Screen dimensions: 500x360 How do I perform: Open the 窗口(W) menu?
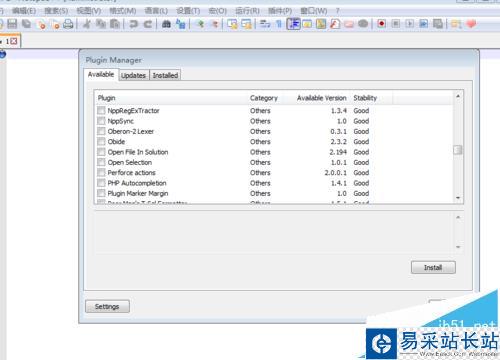click(x=314, y=11)
